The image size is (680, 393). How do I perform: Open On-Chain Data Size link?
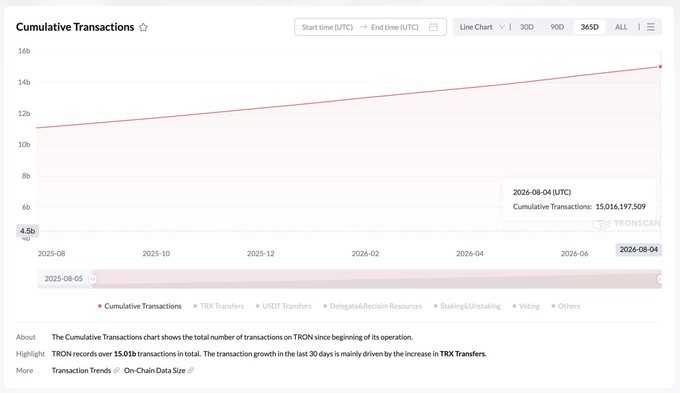coord(154,370)
